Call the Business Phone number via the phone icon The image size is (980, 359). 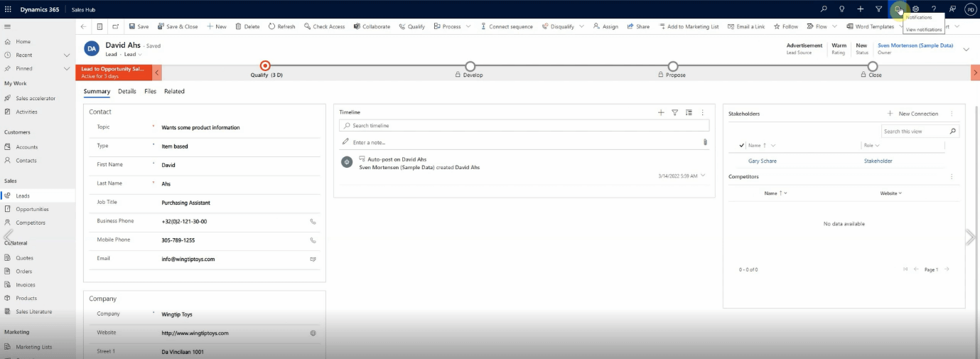pos(313,221)
